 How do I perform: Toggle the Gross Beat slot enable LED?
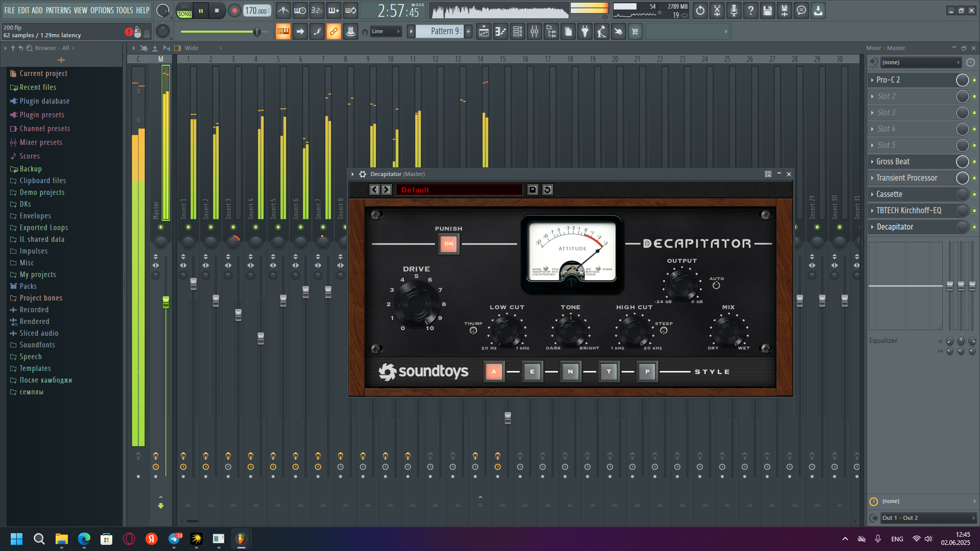[974, 162]
